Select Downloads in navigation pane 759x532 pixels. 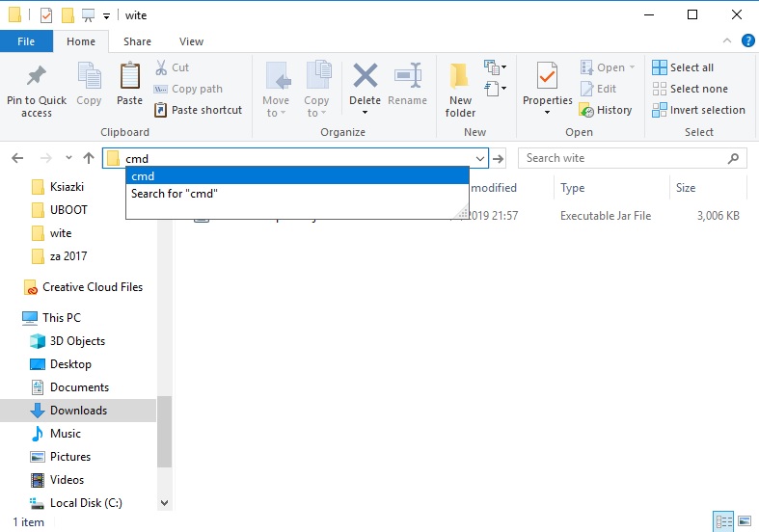click(x=78, y=411)
